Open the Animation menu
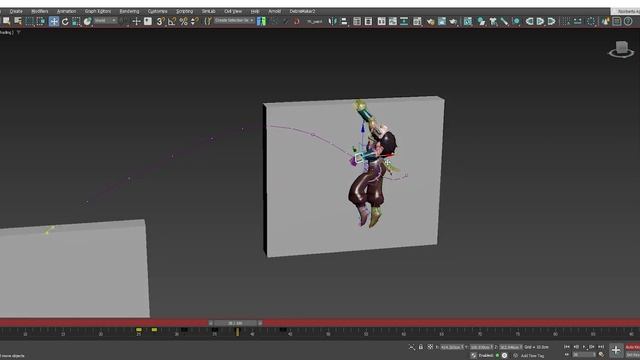This screenshot has width=640, height=360. [x=67, y=11]
